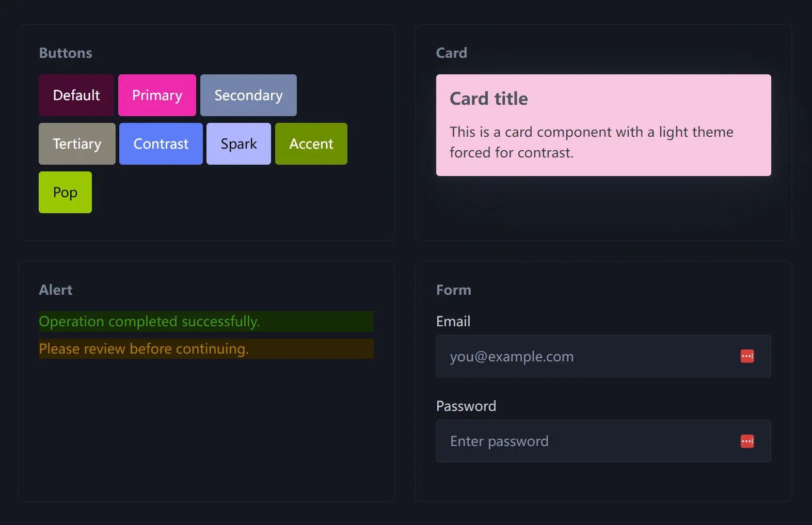Select the card description text
The image size is (812, 525).
tap(591, 142)
